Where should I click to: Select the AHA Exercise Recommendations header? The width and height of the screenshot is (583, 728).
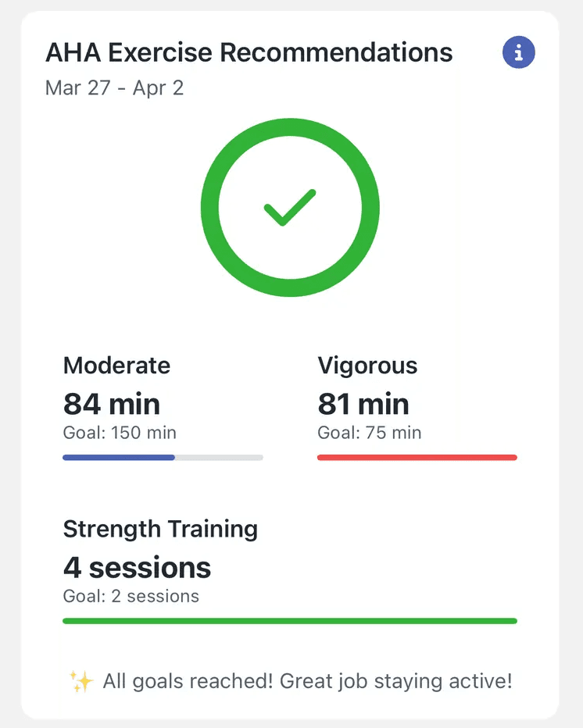point(249,52)
